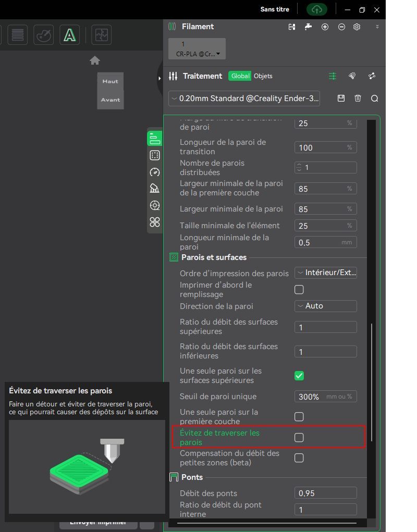Delete the process preset via trash icon

(358, 98)
